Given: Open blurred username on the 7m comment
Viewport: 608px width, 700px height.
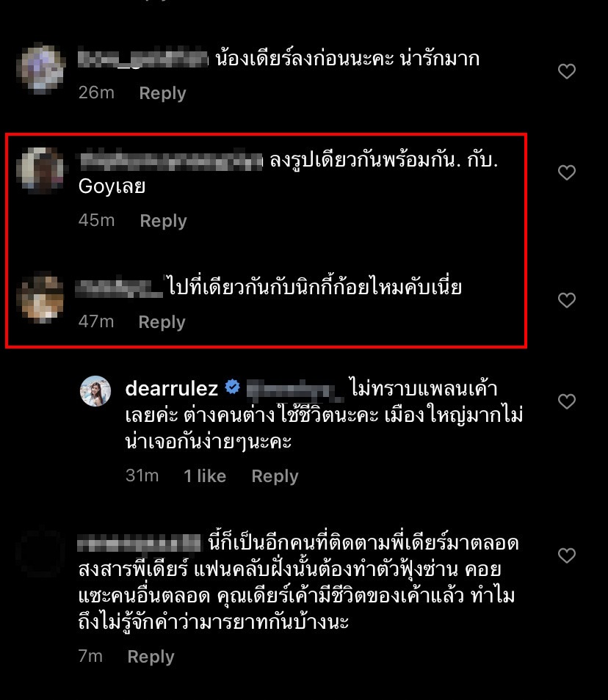Looking at the screenshot, I should pyautogui.click(x=139, y=543).
